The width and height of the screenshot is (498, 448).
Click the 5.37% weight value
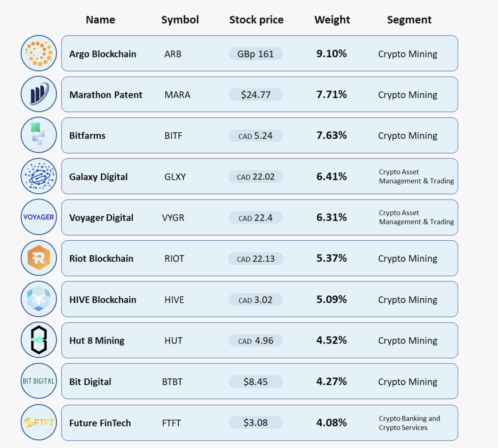(x=332, y=258)
